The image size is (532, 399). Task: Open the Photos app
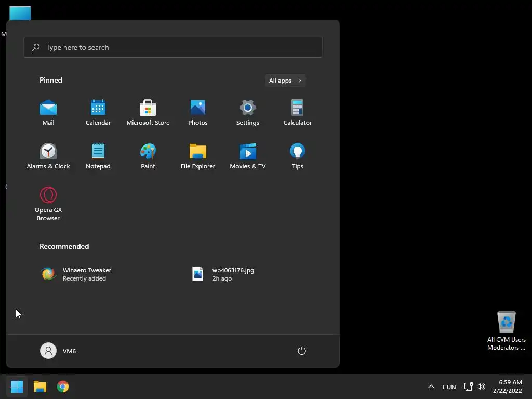point(198,113)
